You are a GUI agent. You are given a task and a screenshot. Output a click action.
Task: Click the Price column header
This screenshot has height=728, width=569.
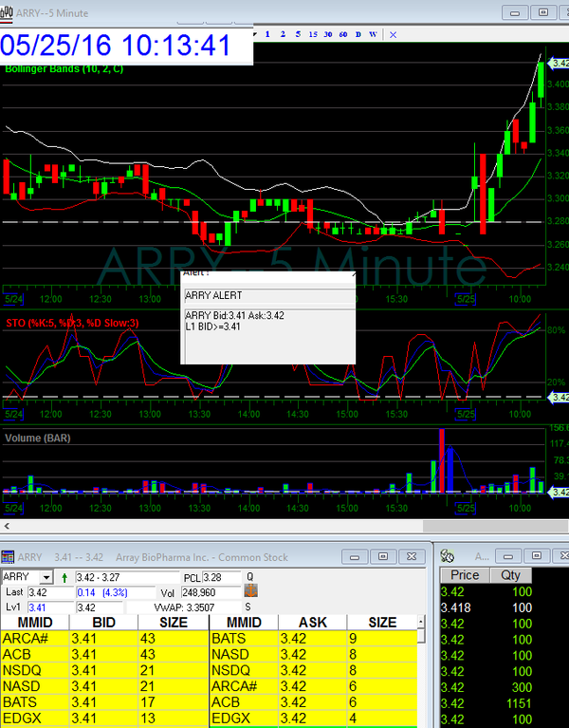(464, 575)
